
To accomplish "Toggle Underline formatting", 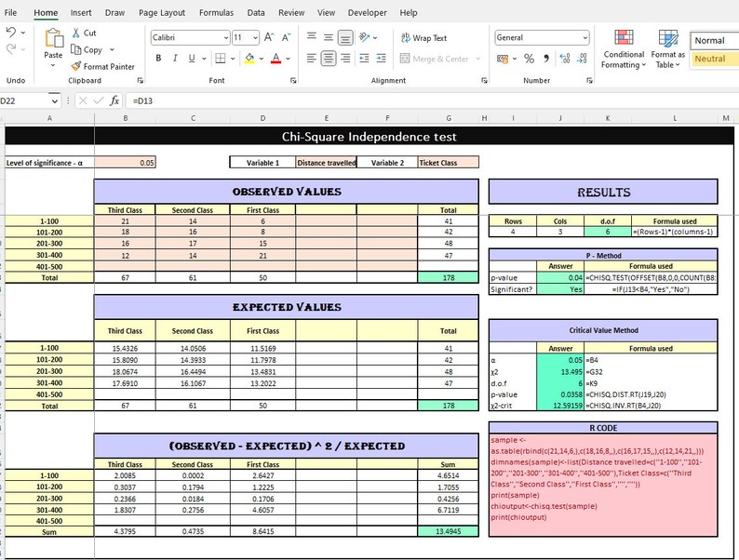I will coord(192,59).
